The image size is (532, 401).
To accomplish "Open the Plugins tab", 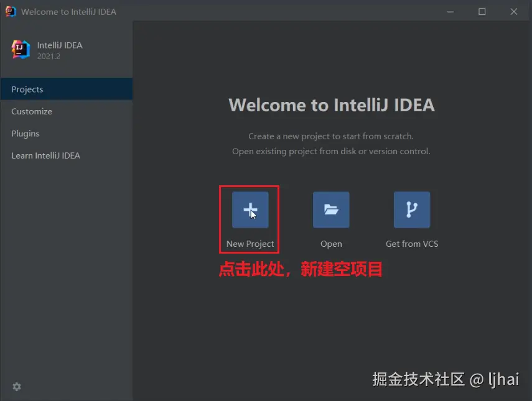I will 67,133.
